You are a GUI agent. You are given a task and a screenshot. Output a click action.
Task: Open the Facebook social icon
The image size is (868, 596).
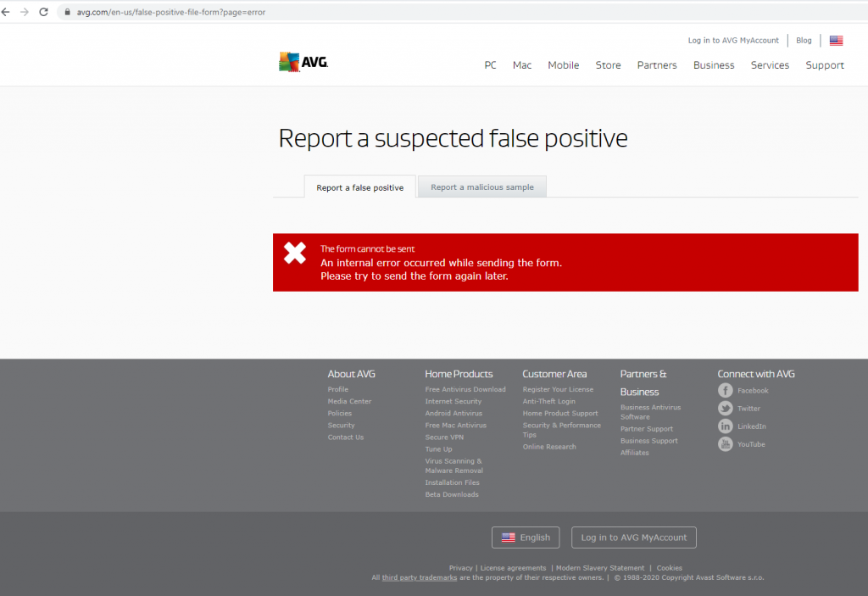click(x=726, y=391)
